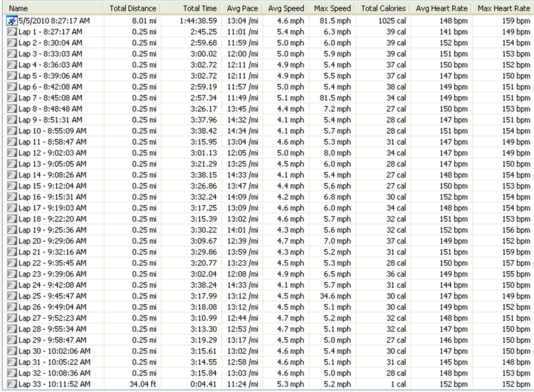The height and width of the screenshot is (392, 534).
Task: Select the Lap 21 - 9:32:16 AM icon
Action: (x=12, y=252)
